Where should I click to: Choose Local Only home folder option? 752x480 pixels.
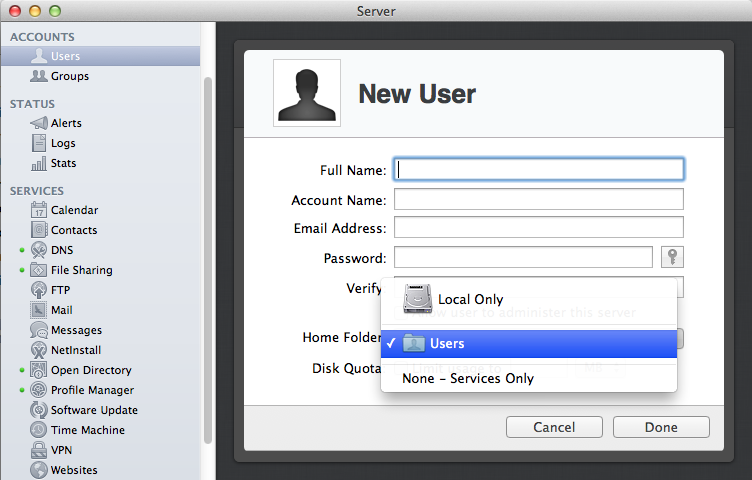(529, 299)
